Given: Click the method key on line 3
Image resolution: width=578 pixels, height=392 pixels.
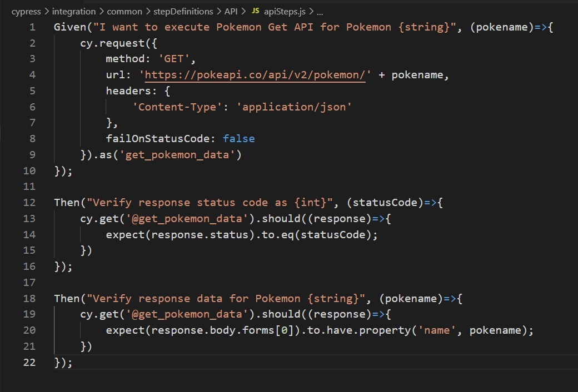Looking at the screenshot, I should [126, 59].
